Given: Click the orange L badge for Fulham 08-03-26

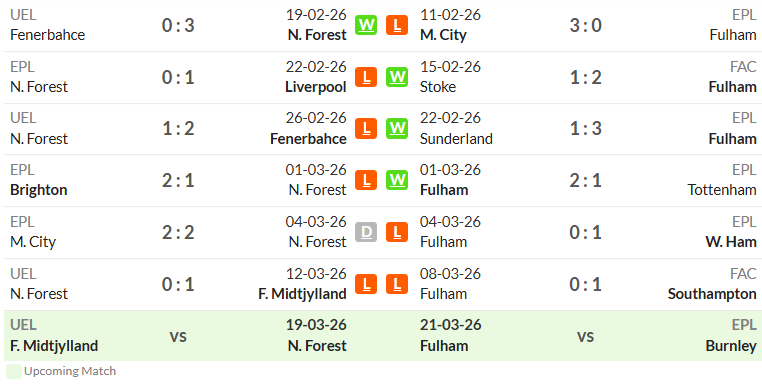Looking at the screenshot, I should 397,284.
